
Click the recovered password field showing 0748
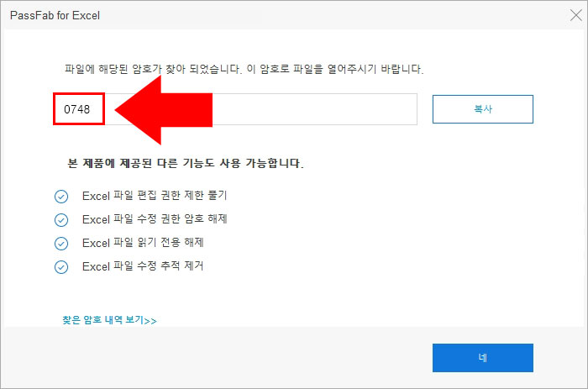pyautogui.click(x=235, y=109)
